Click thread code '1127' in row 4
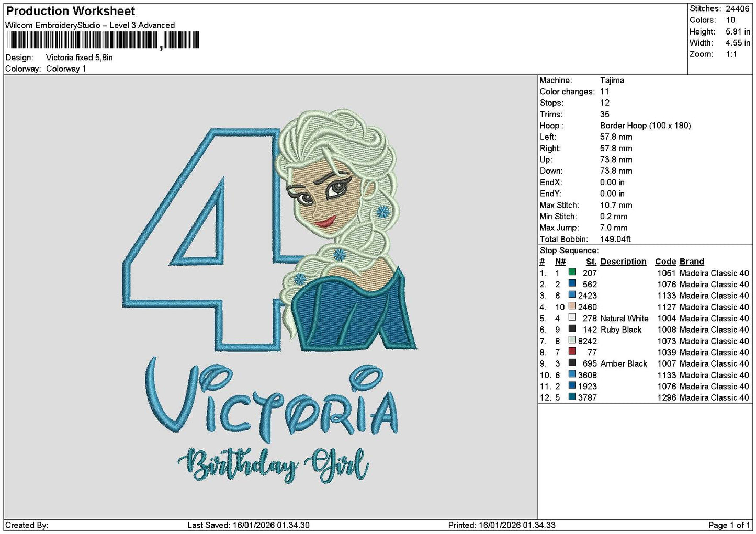 point(667,307)
